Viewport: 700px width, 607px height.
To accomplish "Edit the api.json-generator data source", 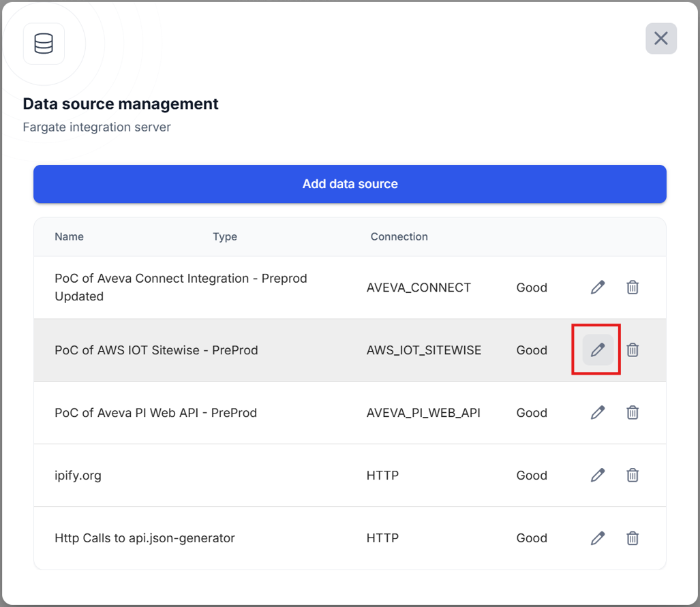I will click(x=598, y=538).
